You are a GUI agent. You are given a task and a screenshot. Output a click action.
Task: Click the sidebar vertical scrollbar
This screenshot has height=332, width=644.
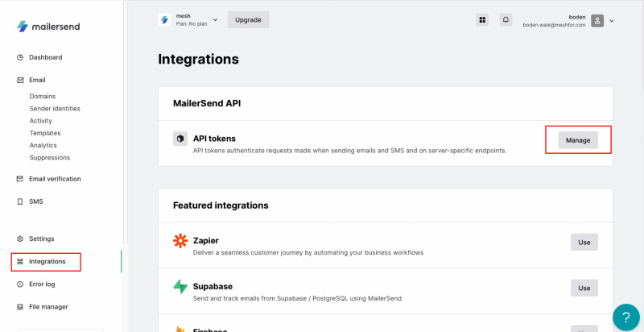[x=124, y=121]
